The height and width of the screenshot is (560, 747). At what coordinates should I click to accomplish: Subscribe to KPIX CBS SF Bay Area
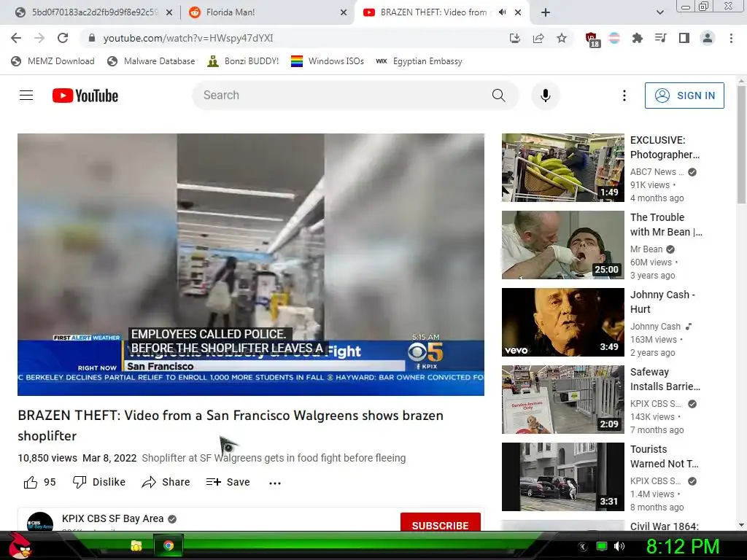click(440, 524)
